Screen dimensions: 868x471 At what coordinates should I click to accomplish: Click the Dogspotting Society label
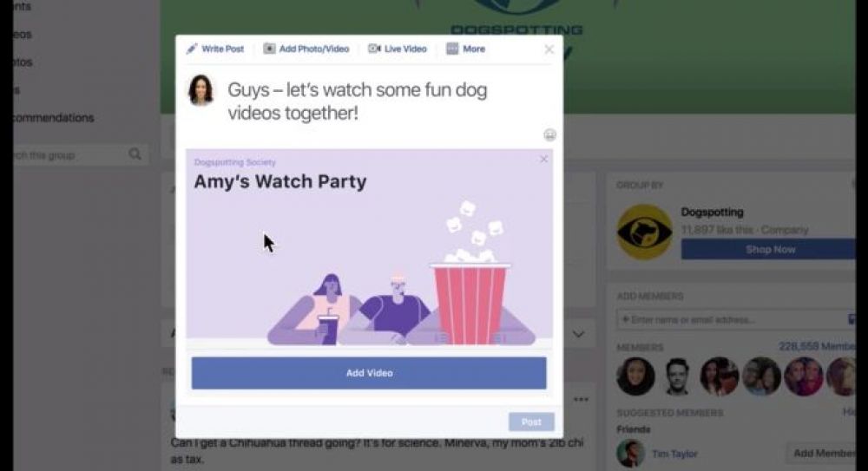234,162
